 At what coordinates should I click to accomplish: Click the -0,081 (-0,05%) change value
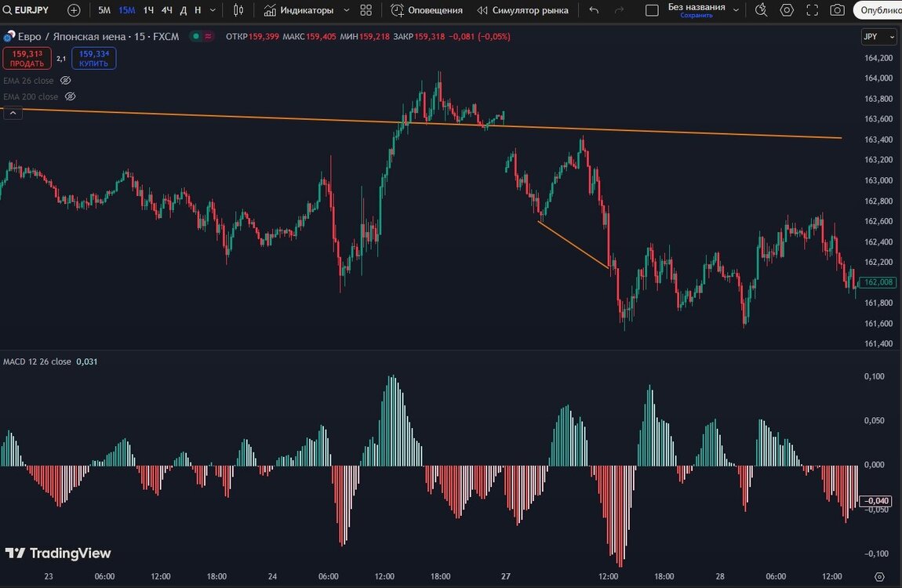tap(479, 36)
